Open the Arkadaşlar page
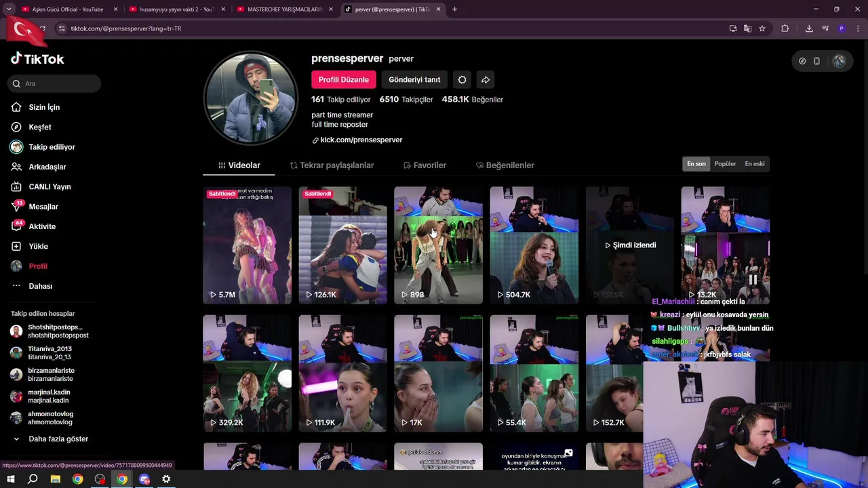 click(x=47, y=167)
